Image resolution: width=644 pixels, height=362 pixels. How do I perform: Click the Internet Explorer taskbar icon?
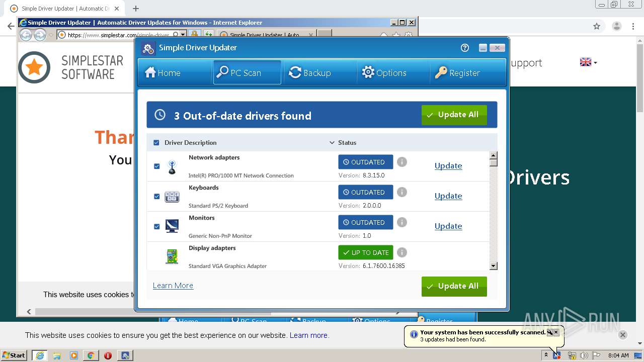tap(40, 355)
